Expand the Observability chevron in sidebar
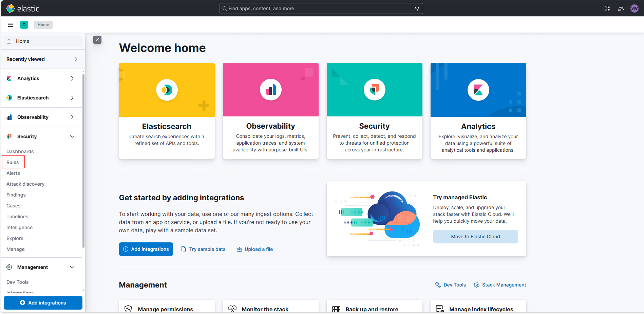Viewport: 644px width, 314px height. (72, 117)
